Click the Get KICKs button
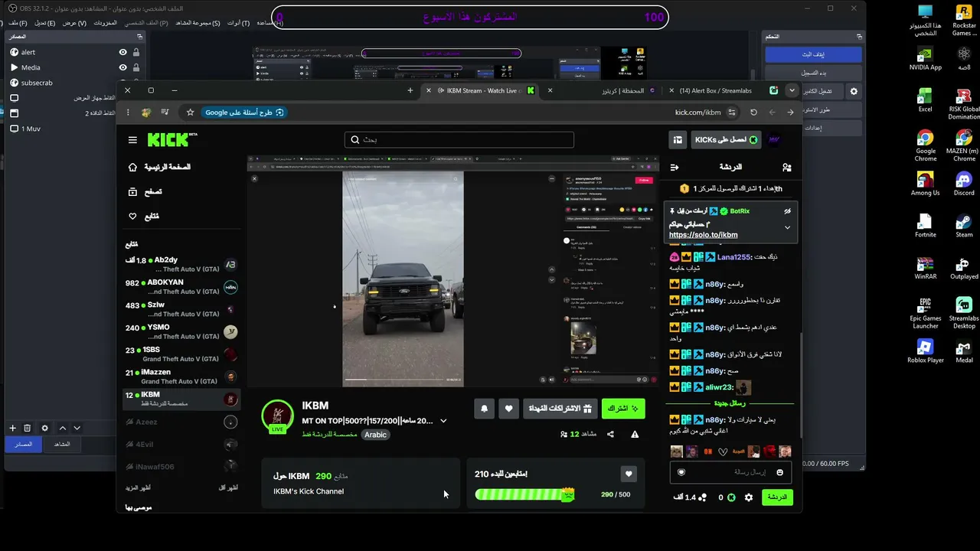 click(725, 139)
